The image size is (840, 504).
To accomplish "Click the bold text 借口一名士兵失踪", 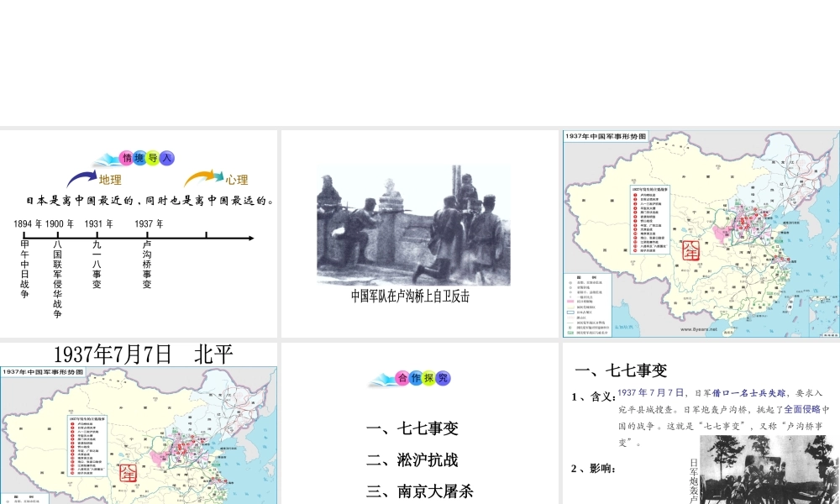I will 749,393.
